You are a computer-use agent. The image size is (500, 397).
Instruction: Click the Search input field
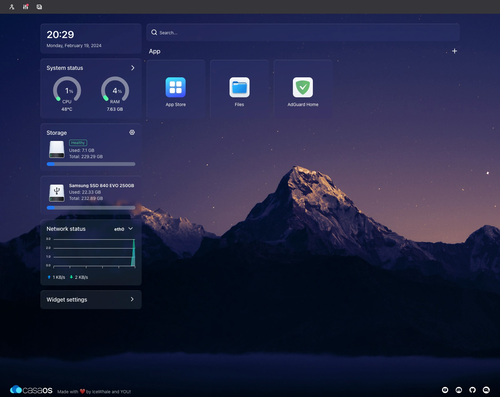pyautogui.click(x=303, y=32)
